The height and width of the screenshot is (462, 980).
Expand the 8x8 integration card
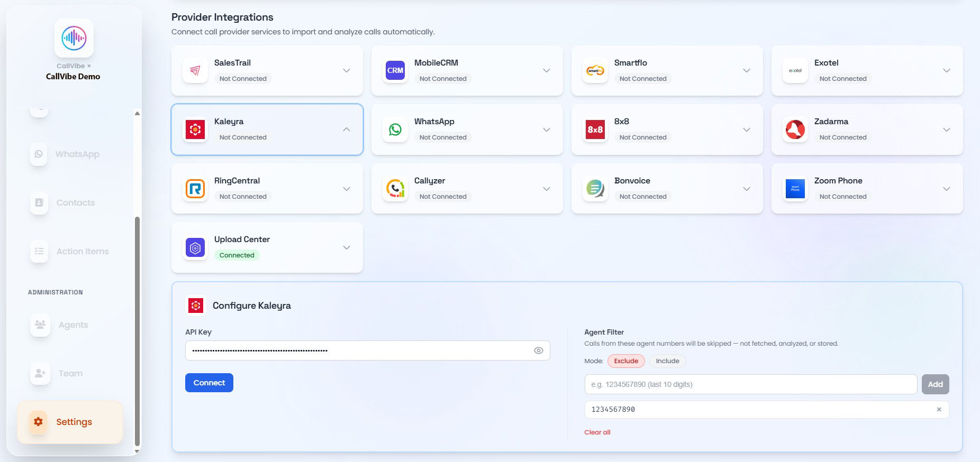click(x=747, y=130)
